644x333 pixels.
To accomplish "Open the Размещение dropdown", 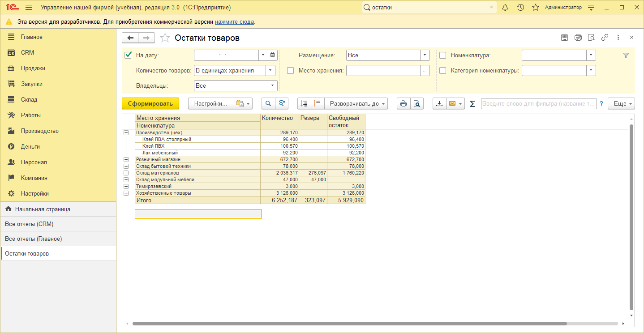I will pos(425,55).
